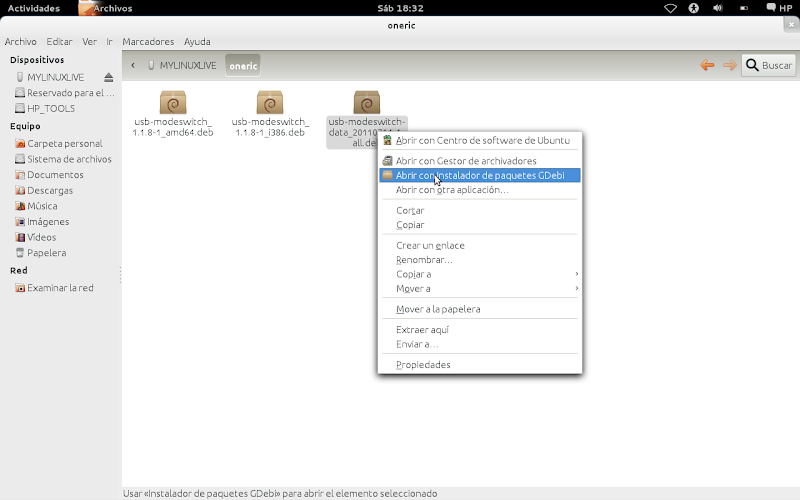Select Cortar in context menu
Screen dimensions: 800x500
pos(480,210)
